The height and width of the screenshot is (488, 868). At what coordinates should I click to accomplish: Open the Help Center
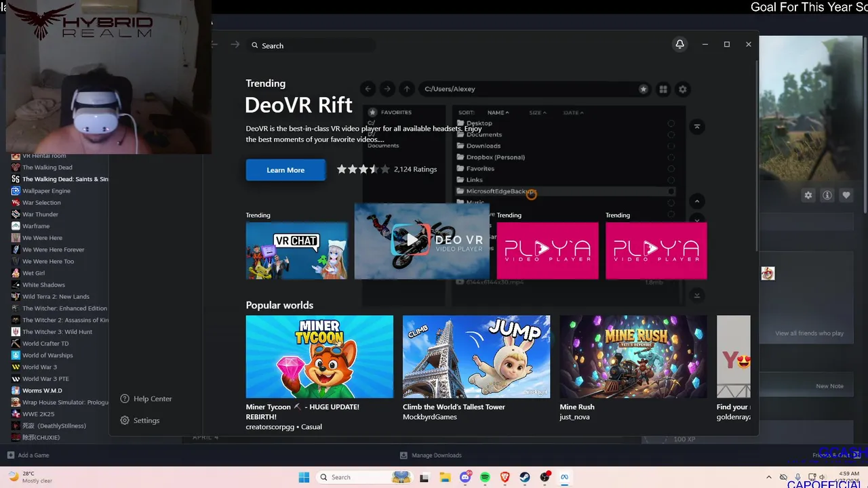146,399
